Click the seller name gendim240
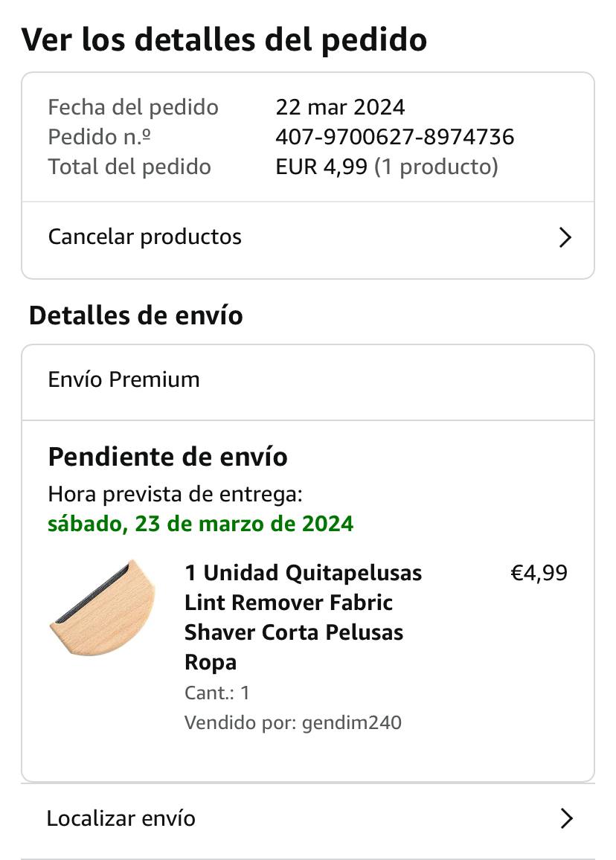 click(352, 722)
